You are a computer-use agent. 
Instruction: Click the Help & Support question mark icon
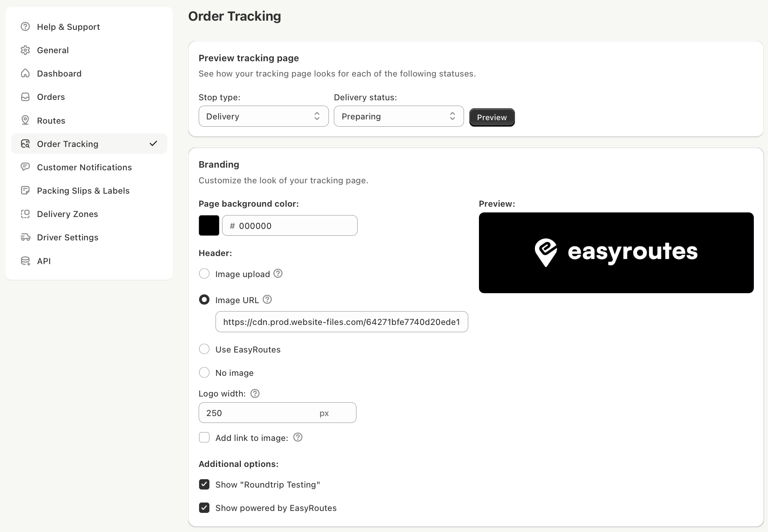(25, 27)
